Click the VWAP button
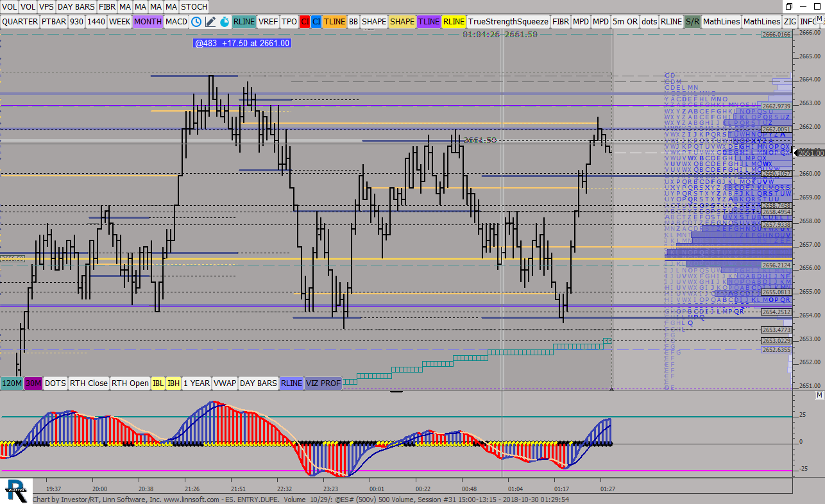Screen dimensions: 825x504 click(x=225, y=383)
